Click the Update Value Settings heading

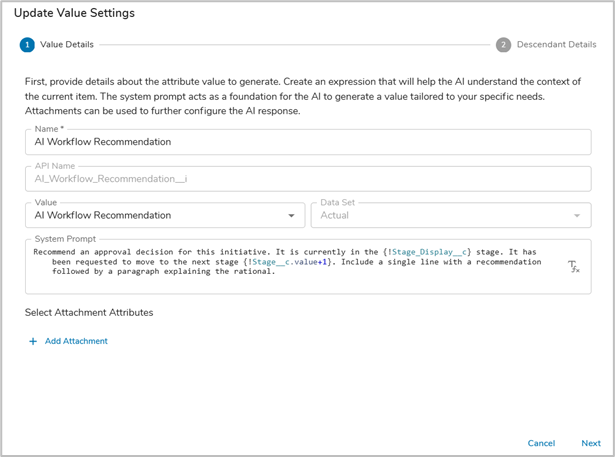click(74, 13)
